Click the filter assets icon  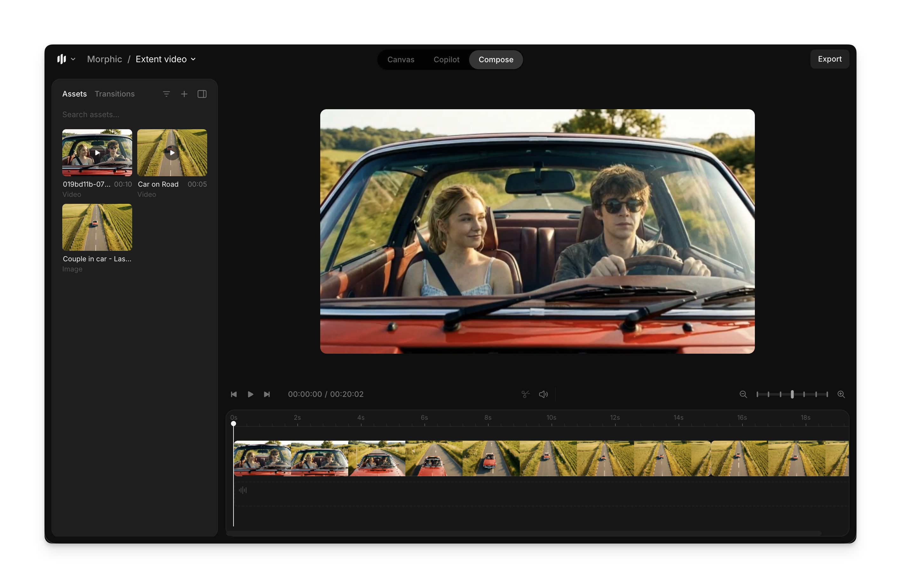[x=166, y=94]
